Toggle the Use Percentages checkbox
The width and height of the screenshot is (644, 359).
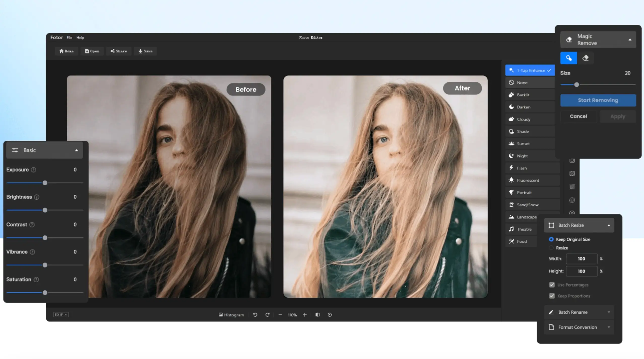point(552,285)
